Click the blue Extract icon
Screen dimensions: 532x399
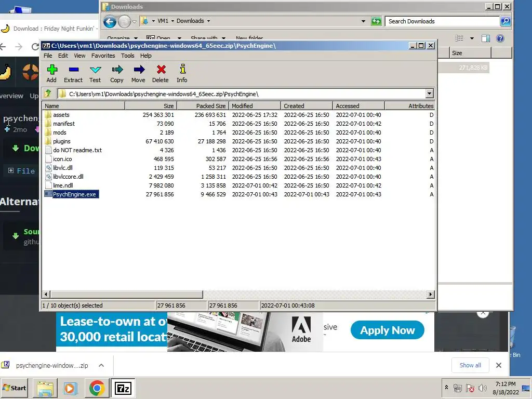(74, 70)
